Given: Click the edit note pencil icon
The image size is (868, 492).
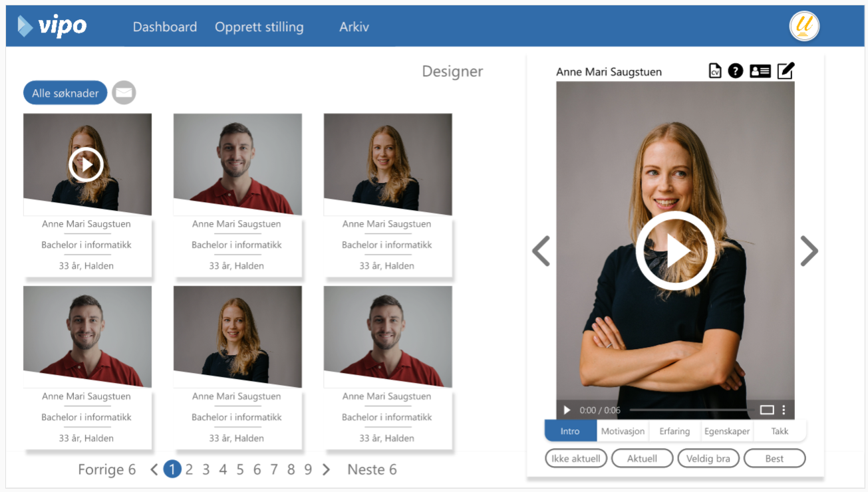Looking at the screenshot, I should 786,70.
